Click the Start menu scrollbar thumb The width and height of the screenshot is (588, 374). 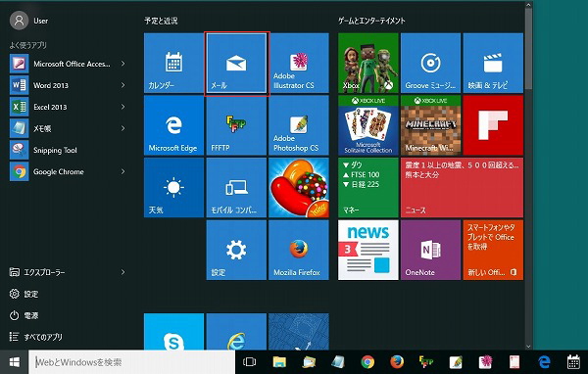coord(528,49)
